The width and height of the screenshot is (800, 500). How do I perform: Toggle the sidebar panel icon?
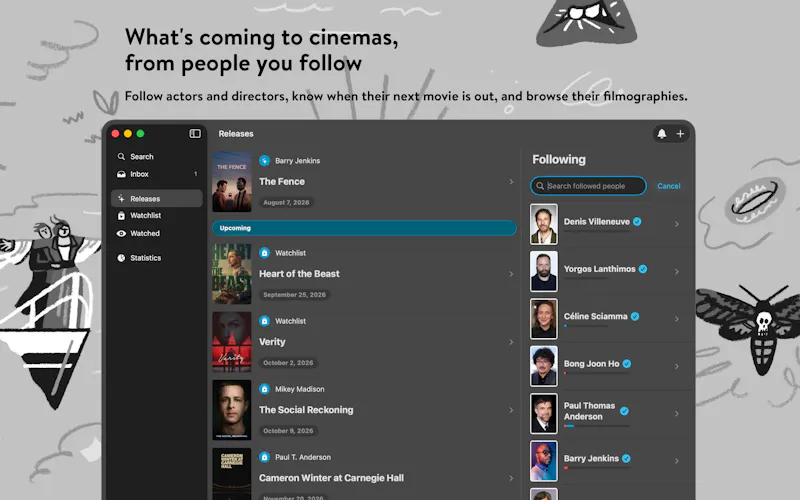(x=195, y=133)
